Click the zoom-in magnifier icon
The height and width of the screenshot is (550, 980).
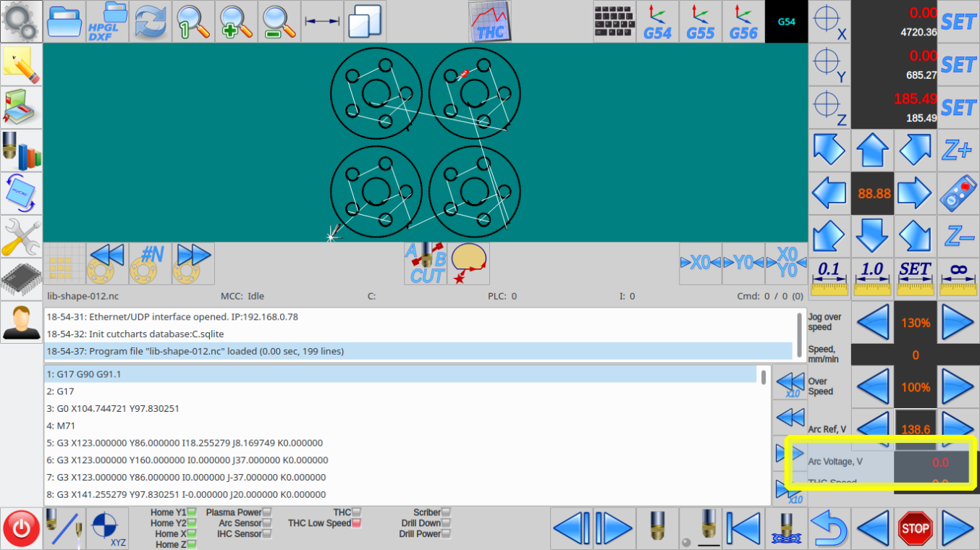237,22
